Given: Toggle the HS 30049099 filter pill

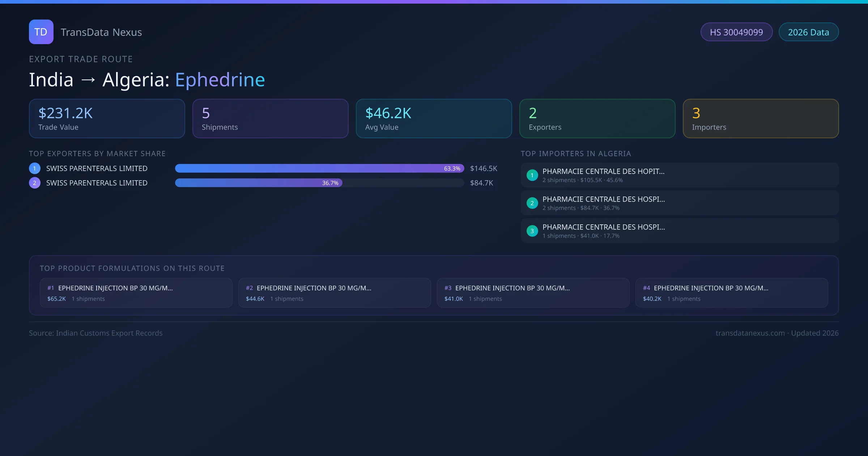Looking at the screenshot, I should click(x=736, y=32).
